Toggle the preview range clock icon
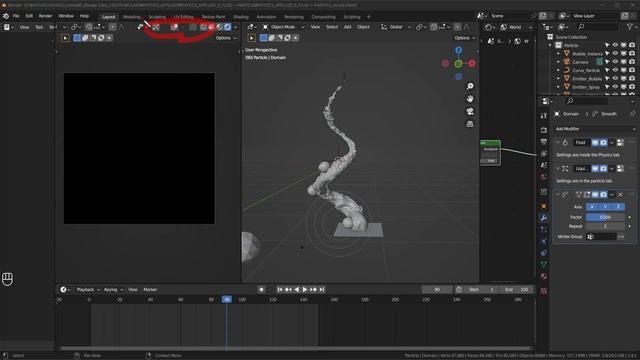 coord(459,289)
